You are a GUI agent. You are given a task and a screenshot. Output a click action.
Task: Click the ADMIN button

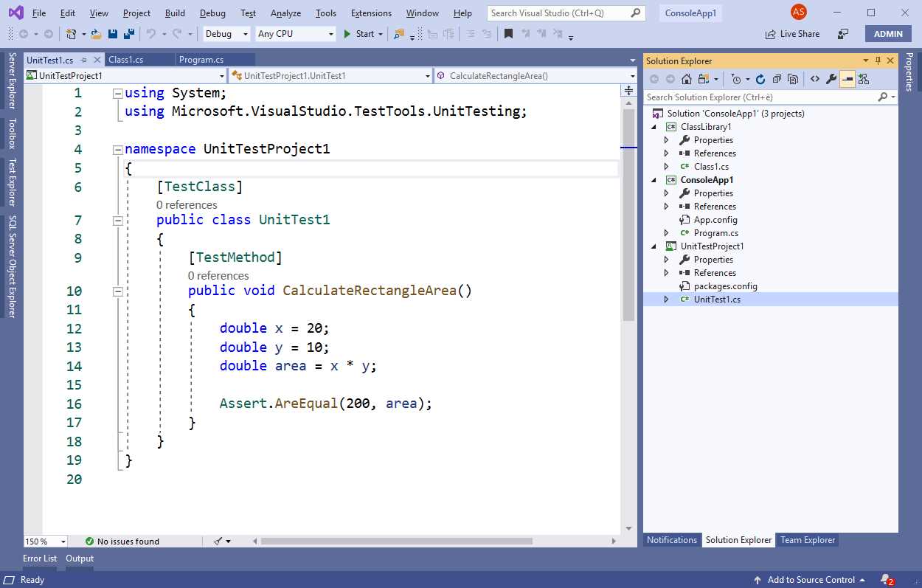(x=888, y=34)
